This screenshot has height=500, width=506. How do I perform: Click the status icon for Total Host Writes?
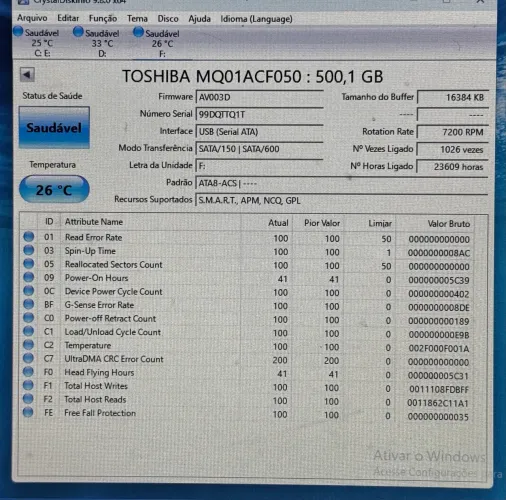pyautogui.click(x=29, y=385)
